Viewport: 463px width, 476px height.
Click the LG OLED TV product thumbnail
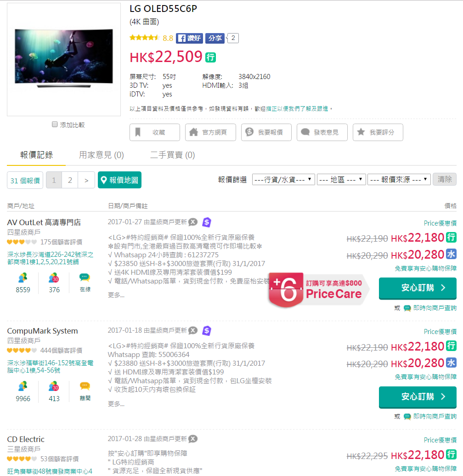(x=63, y=59)
